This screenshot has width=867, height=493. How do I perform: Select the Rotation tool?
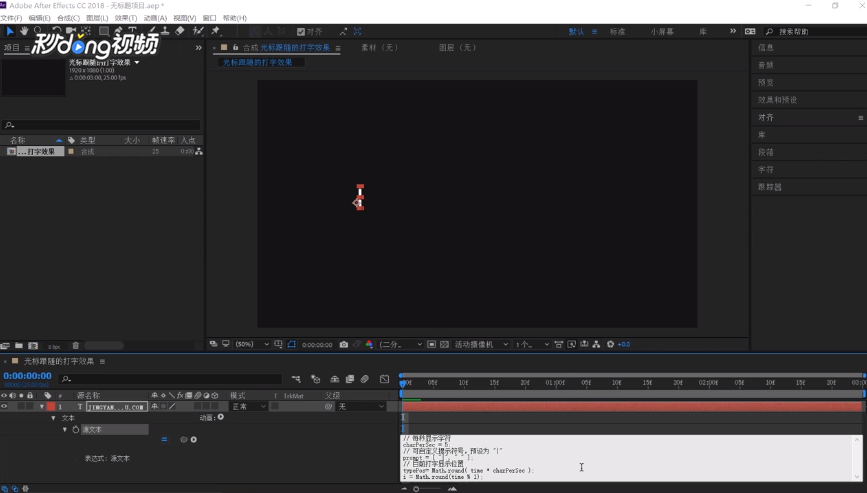click(x=56, y=31)
